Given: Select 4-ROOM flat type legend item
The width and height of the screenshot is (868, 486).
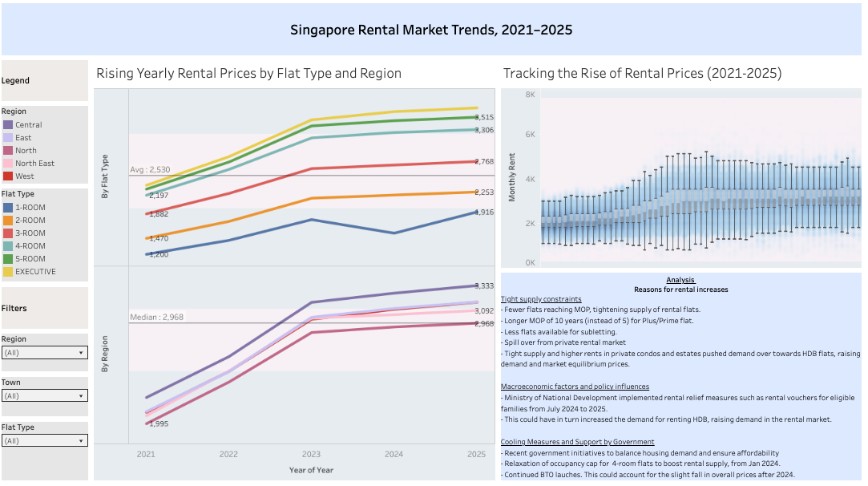Looking at the screenshot, I should pos(30,246).
